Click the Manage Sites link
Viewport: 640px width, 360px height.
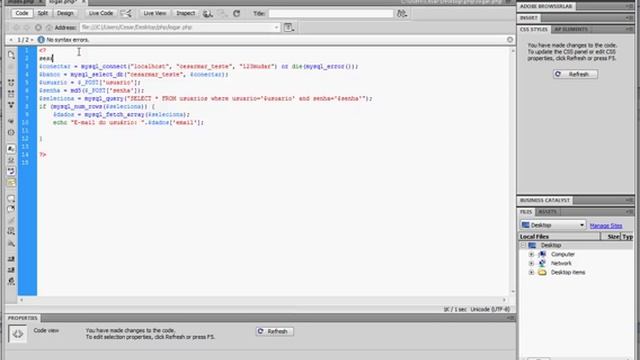pos(606,226)
